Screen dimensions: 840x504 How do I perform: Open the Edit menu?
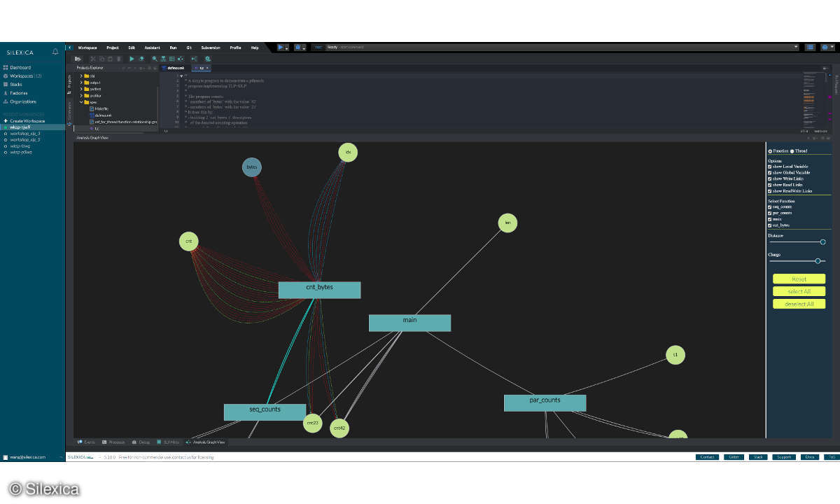pos(132,48)
